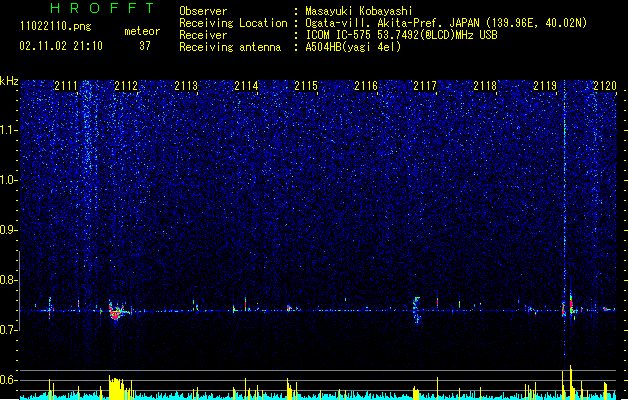629x400 pixels.
Task: Click the observer name Masayuki Kobayashi
Action: (x=358, y=11)
